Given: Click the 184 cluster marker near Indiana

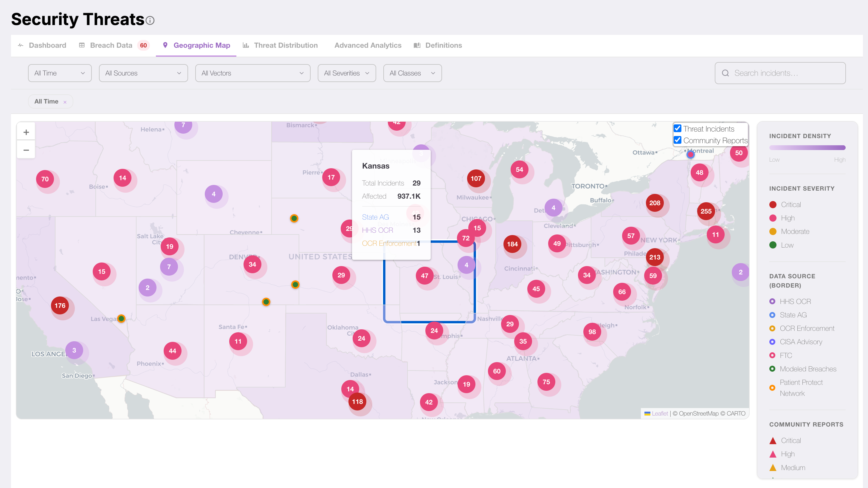Looking at the screenshot, I should [512, 244].
